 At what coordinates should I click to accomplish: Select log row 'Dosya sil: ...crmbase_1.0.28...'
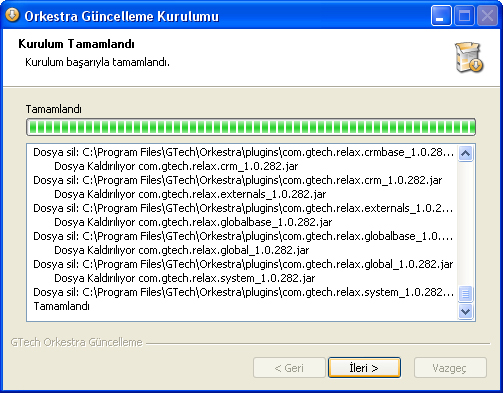243,152
